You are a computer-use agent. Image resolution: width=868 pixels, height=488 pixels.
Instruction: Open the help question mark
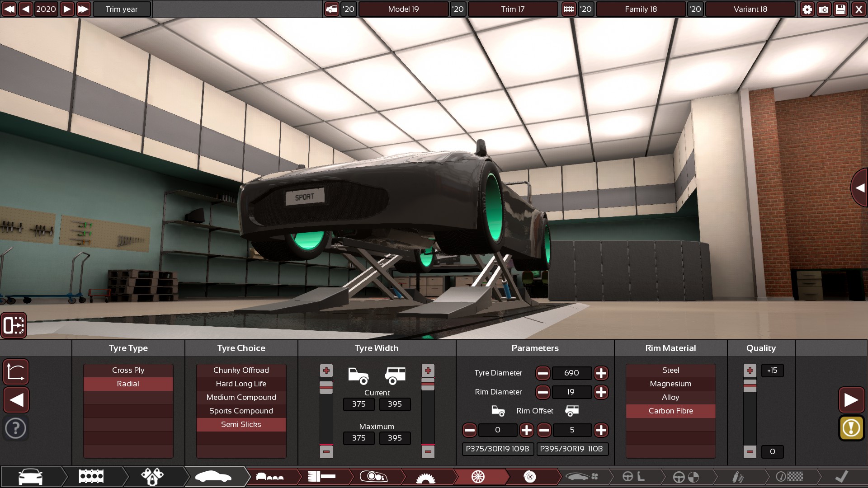[16, 428]
